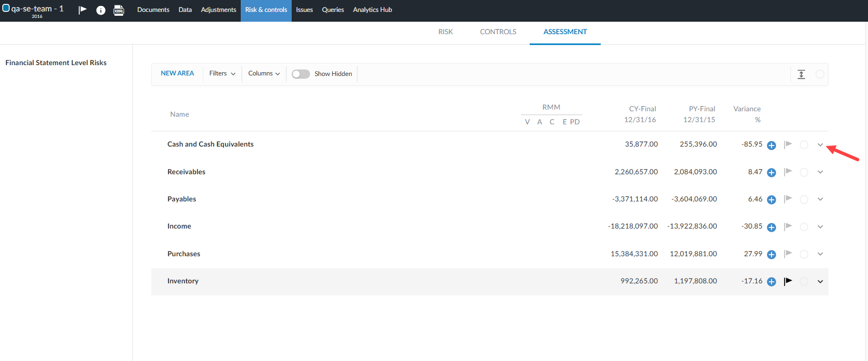Expand the Purchases row chevron
This screenshot has height=361, width=868.
click(820, 254)
